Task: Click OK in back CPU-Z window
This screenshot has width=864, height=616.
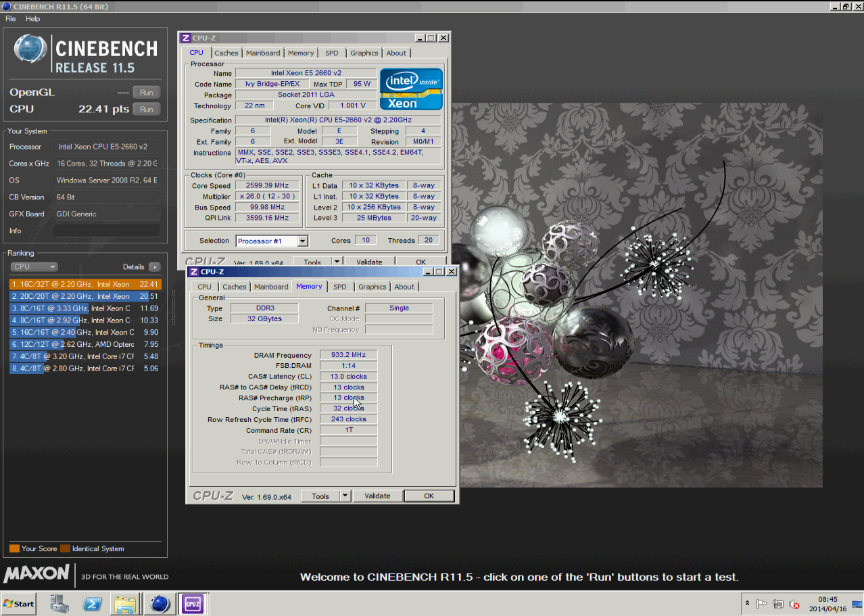Action: 421,262
